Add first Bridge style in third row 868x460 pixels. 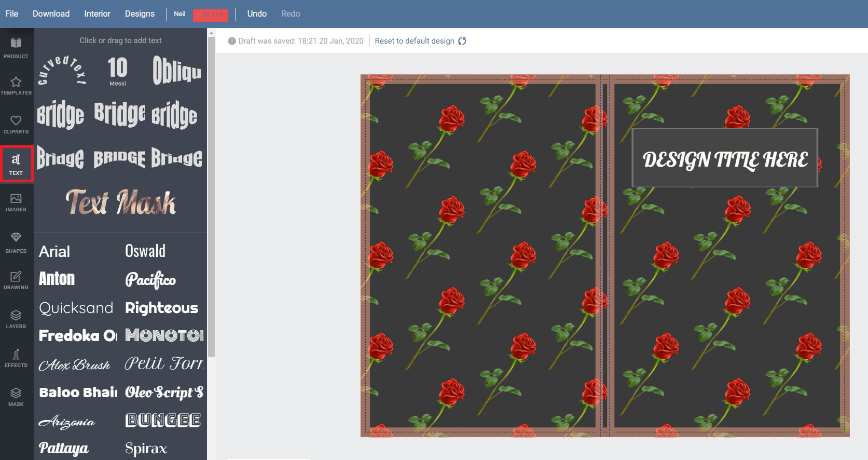coord(61,158)
